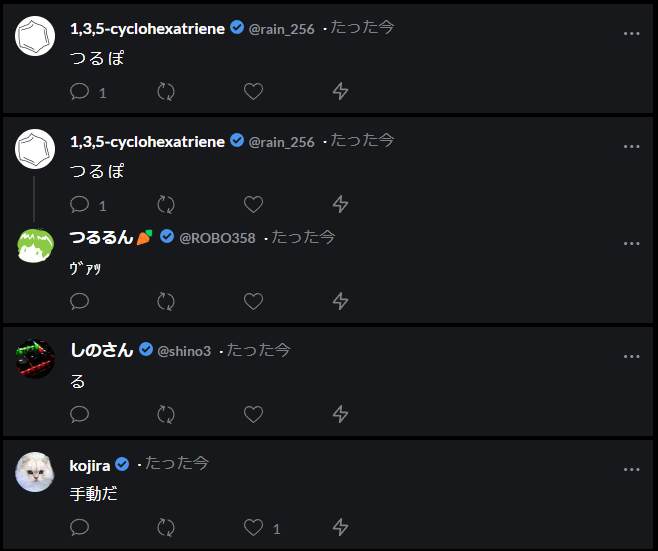658x551 pixels.
Task: Open more options on second つるぽ post
Action: [x=631, y=147]
